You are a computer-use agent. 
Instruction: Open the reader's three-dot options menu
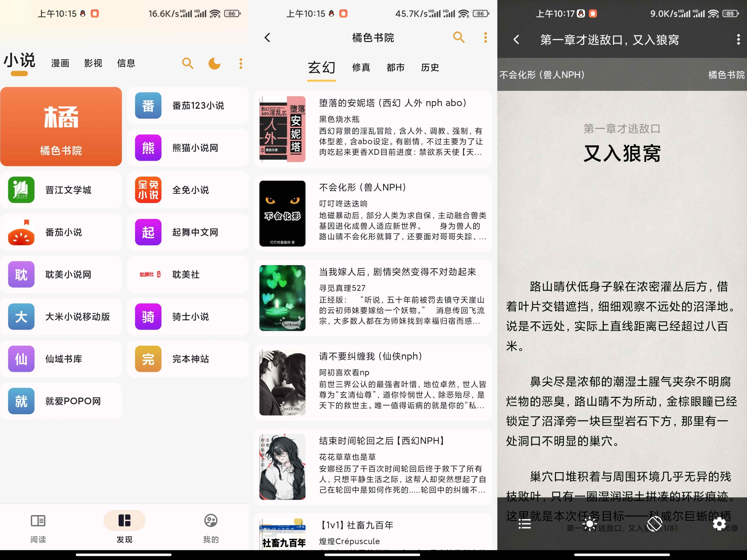(x=738, y=40)
